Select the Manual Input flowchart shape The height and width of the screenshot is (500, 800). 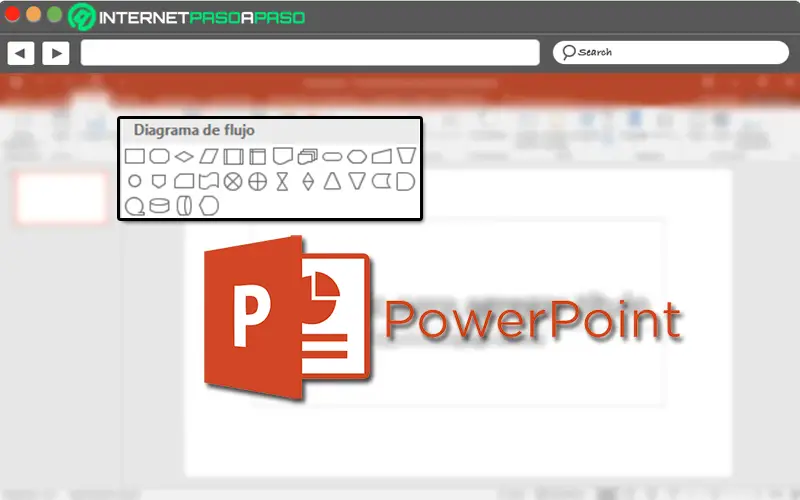[382, 156]
